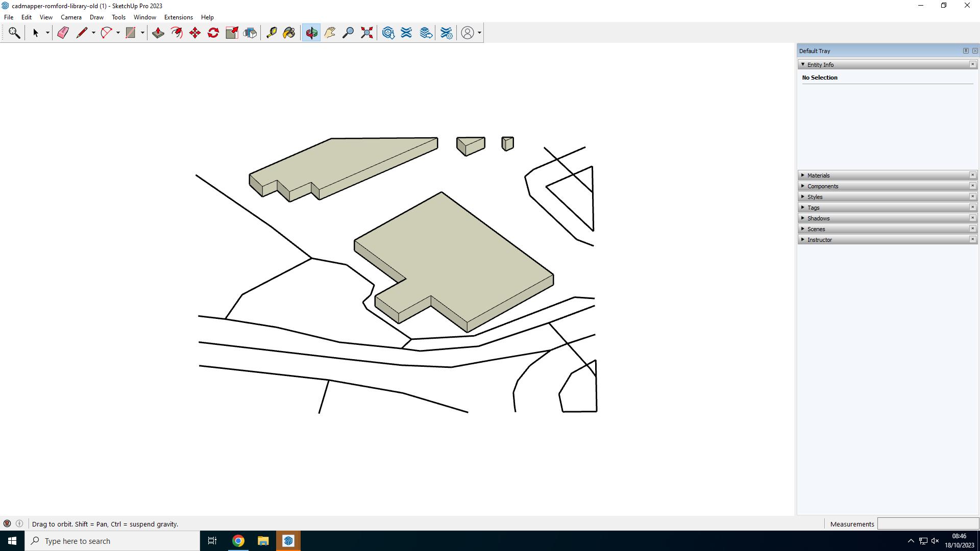Click the Measurements input box
This screenshot has width=980, height=551.
tap(927, 524)
